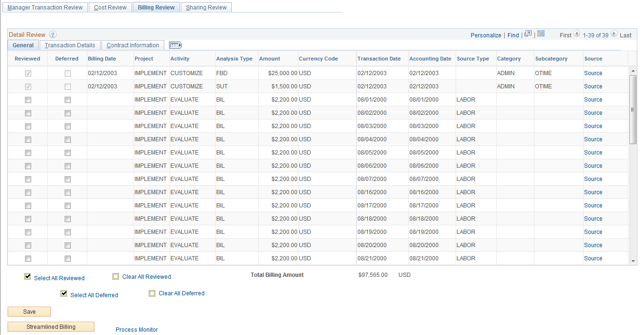Click the Personalize link

[486, 35]
